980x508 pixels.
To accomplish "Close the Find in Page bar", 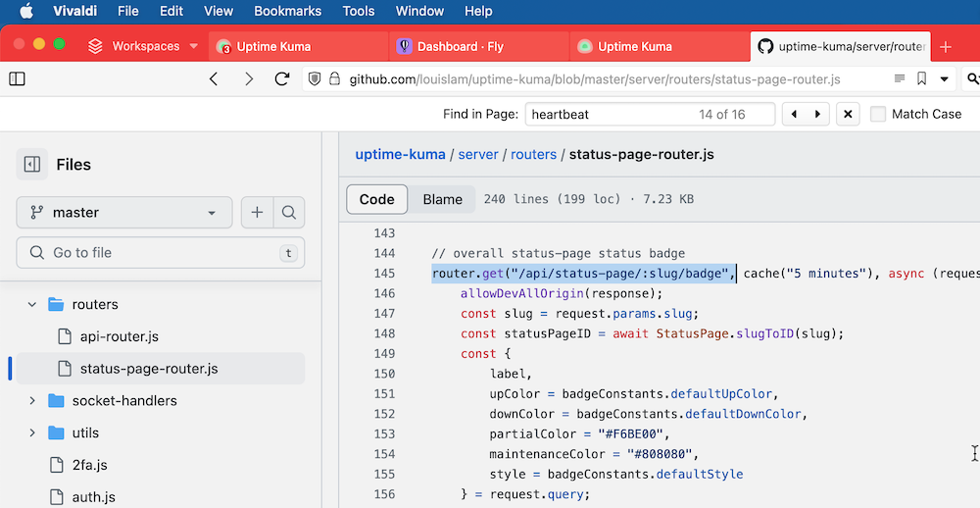I will pos(848,114).
